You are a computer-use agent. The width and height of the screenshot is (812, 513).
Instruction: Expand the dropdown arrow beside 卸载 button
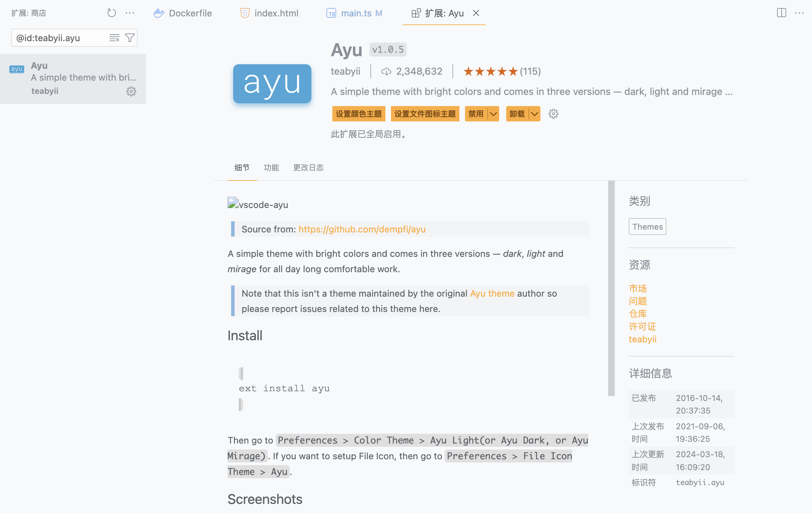coord(534,114)
